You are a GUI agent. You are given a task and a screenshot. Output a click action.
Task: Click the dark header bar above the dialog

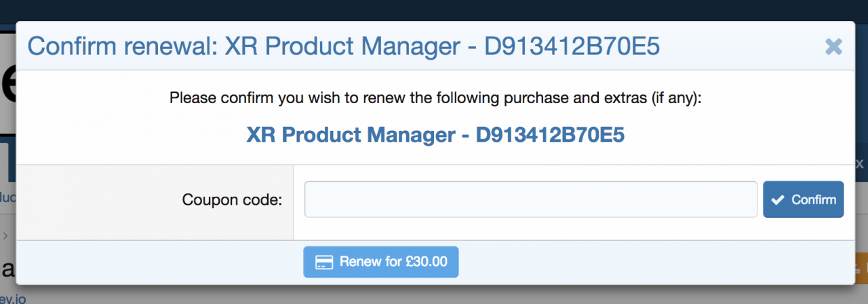coord(434,10)
